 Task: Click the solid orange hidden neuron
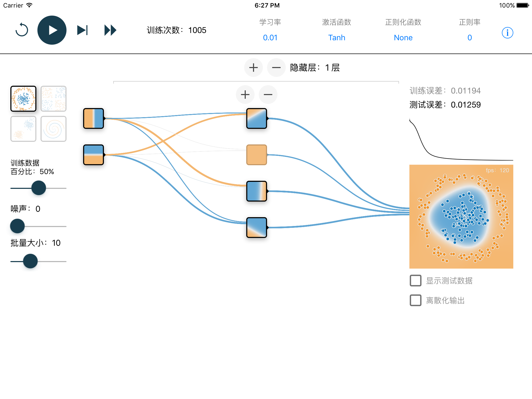coord(256,155)
